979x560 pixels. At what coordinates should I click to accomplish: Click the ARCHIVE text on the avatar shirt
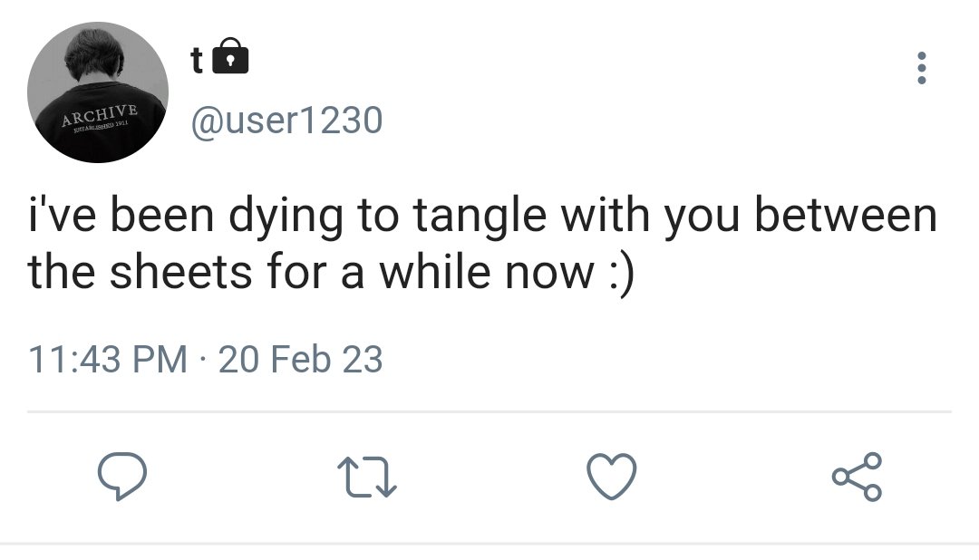coord(100,115)
